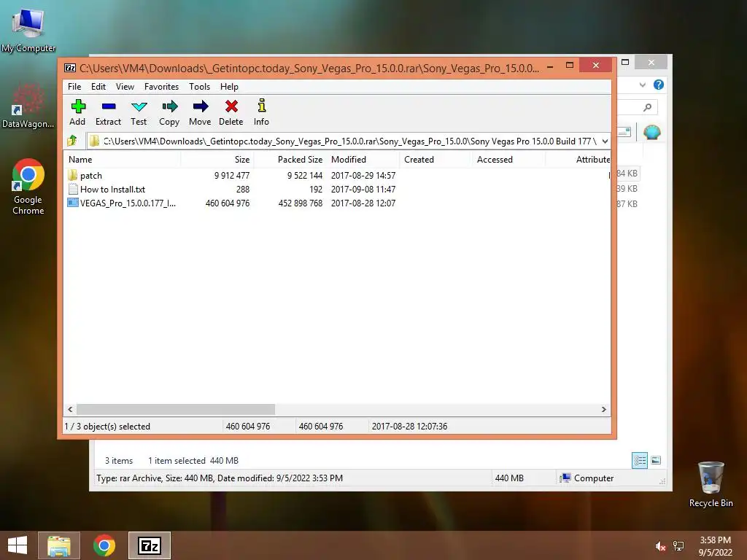Click the 7-Zip taskbar button
This screenshot has height=560, width=747.
[x=149, y=545]
